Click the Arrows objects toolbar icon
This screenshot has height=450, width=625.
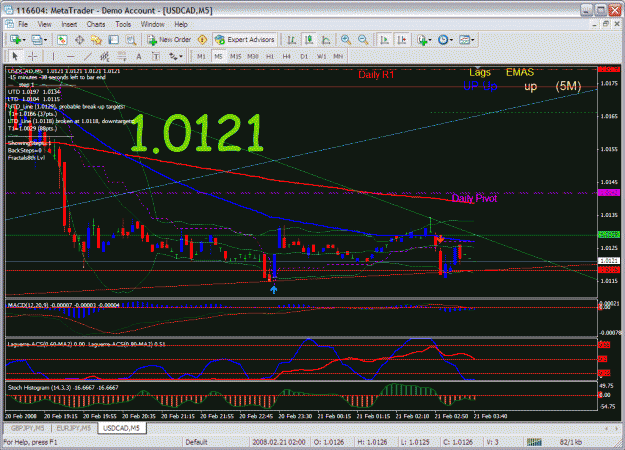click(x=173, y=57)
